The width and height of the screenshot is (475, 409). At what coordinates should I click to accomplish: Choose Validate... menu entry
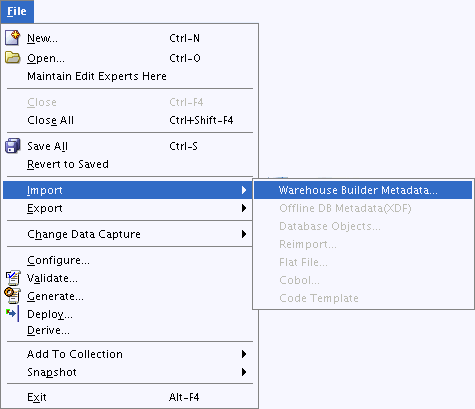click(52, 278)
